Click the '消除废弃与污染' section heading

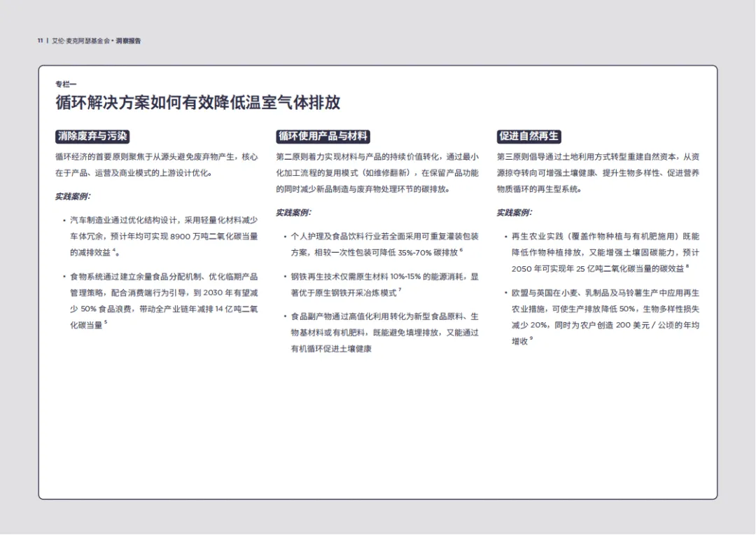click(92, 137)
